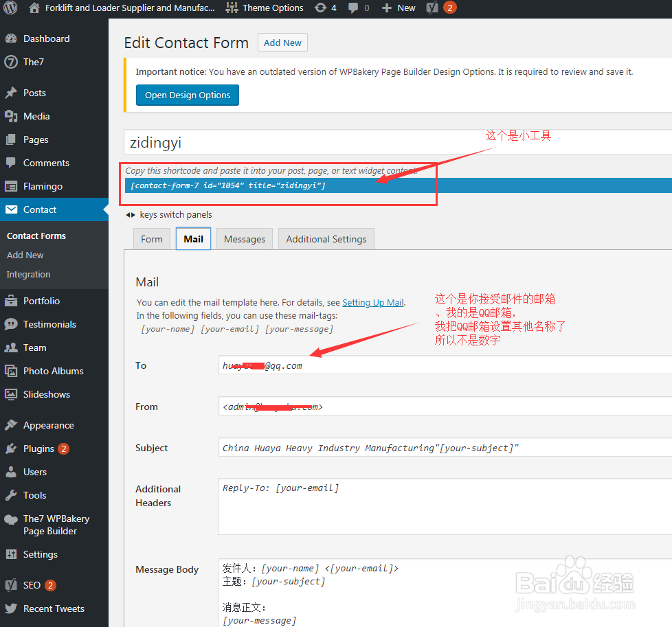Click the The7 circle icon in sidebar

tap(11, 62)
